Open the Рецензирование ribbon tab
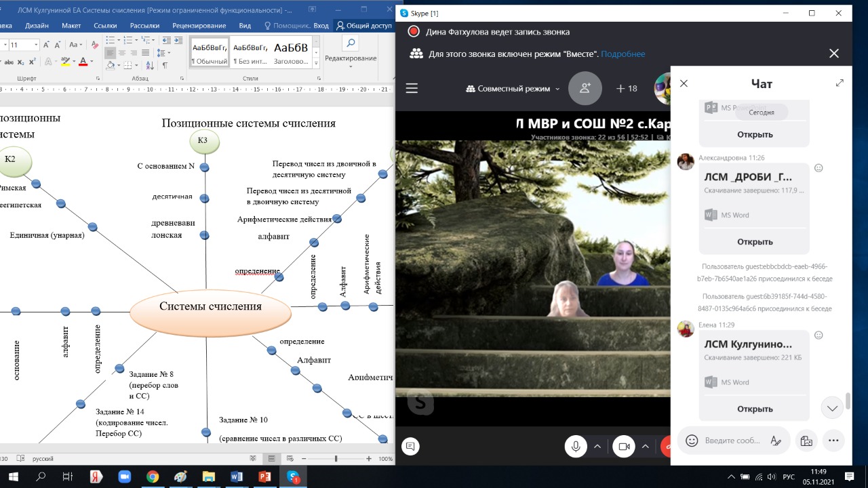The width and height of the screenshot is (868, 488). click(199, 26)
